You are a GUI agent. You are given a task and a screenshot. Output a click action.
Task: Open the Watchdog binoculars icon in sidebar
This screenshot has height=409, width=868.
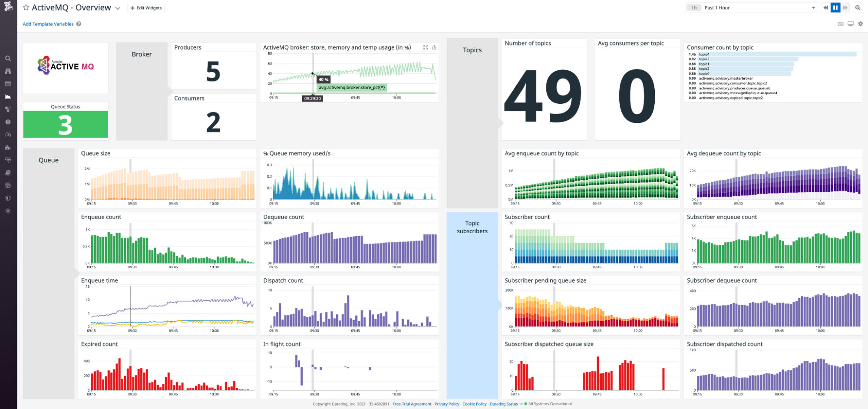[8, 70]
